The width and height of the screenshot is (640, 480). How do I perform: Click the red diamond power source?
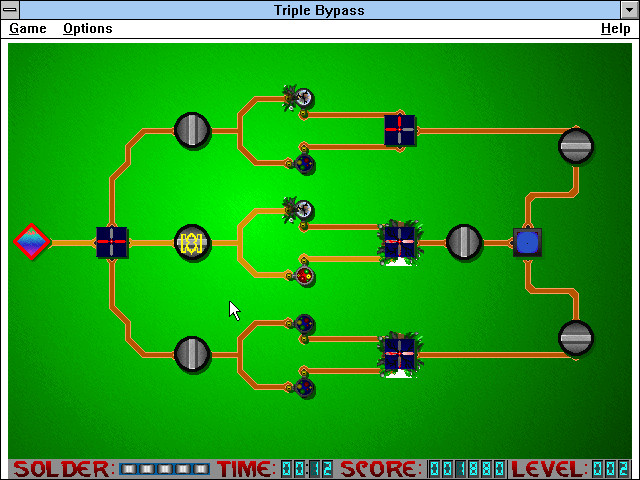click(32, 242)
